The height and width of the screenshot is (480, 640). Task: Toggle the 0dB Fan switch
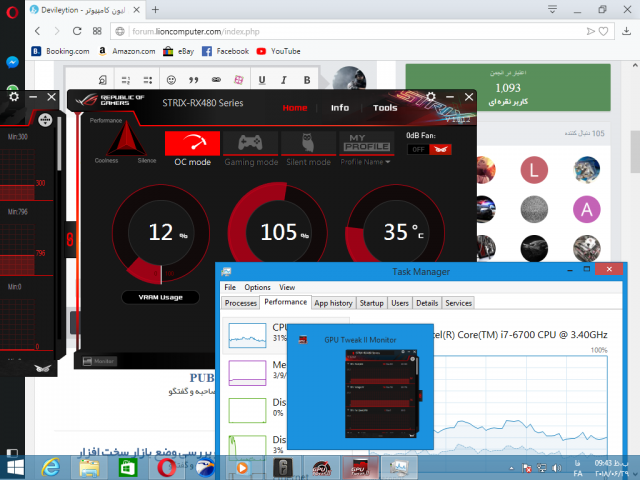[429, 149]
